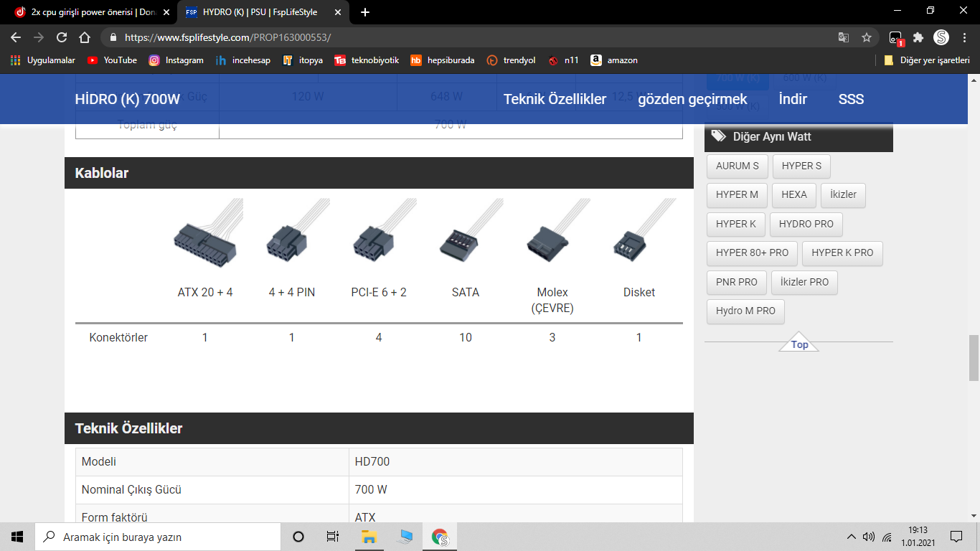Open the n11 bookmark

coord(563,60)
